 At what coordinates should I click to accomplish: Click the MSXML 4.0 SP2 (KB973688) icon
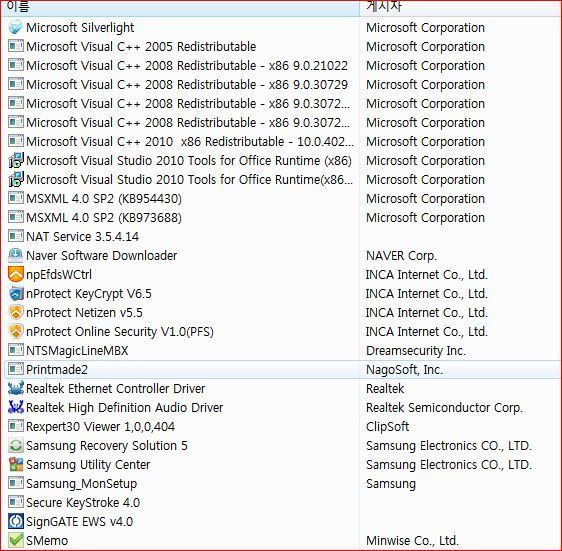[16, 217]
